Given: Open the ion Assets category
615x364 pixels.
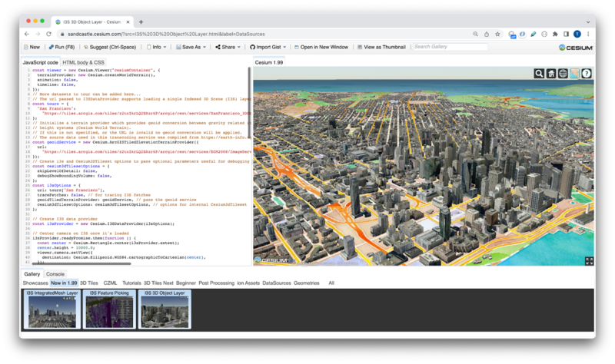Looking at the screenshot, I should pyautogui.click(x=248, y=283).
